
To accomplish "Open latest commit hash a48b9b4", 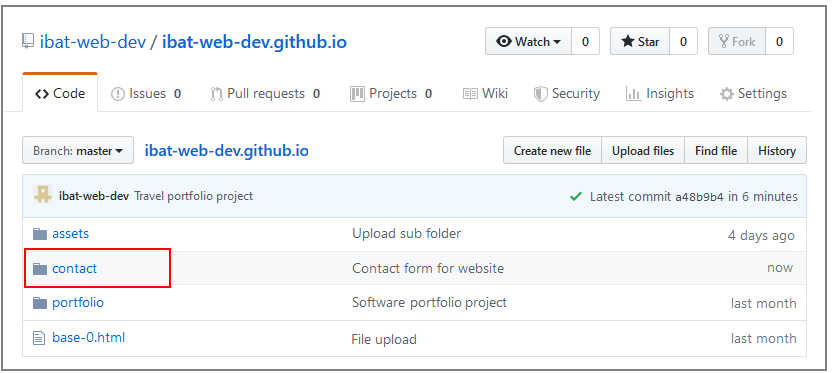I will [699, 197].
